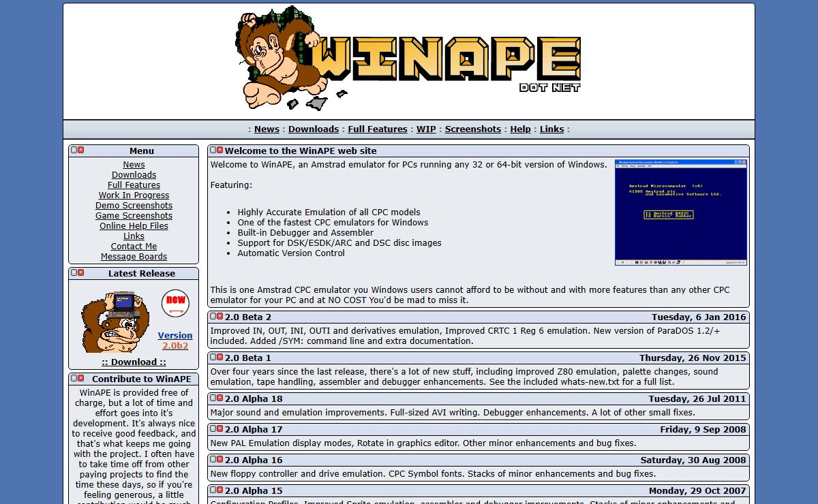Image resolution: width=818 pixels, height=504 pixels.
Task: Click the red close icon on Welcome panel
Action: click(x=219, y=150)
